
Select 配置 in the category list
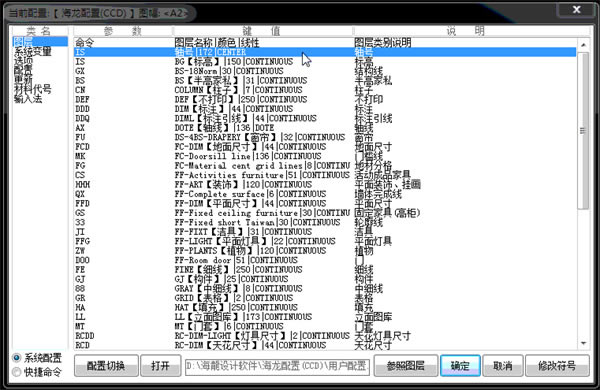(40, 70)
